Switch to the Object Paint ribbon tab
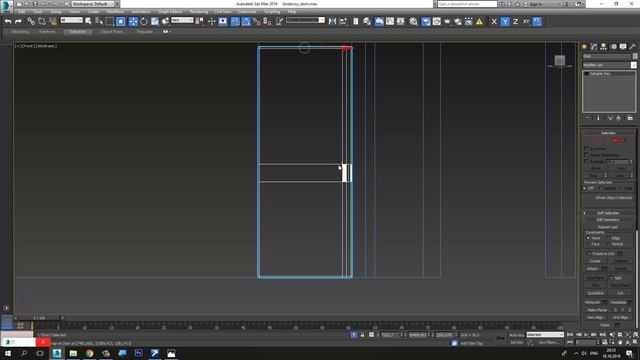This screenshot has height=360, width=640. [x=111, y=31]
